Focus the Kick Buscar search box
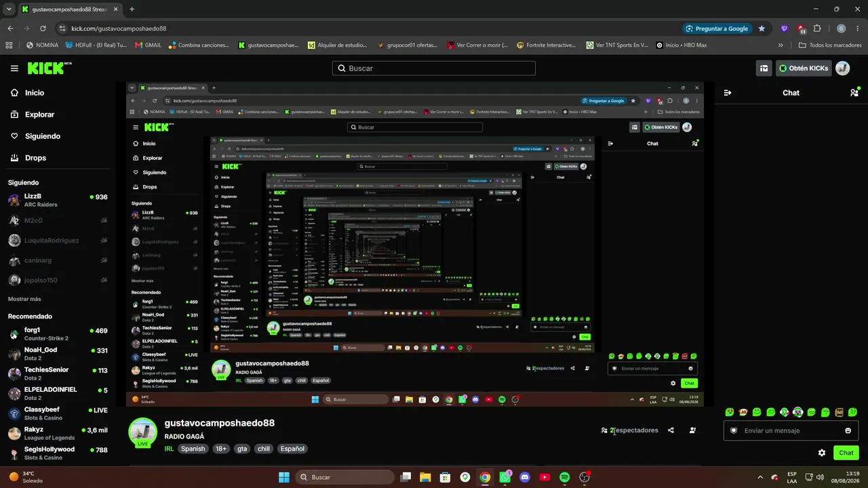Screen dimensions: 868x488 (x=434, y=68)
